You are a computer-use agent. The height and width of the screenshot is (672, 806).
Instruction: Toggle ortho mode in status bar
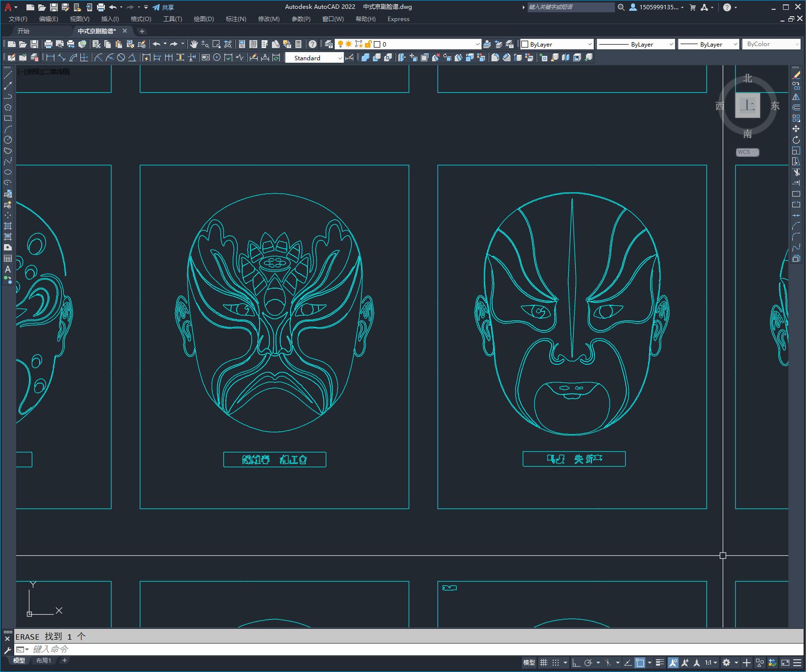(x=576, y=663)
